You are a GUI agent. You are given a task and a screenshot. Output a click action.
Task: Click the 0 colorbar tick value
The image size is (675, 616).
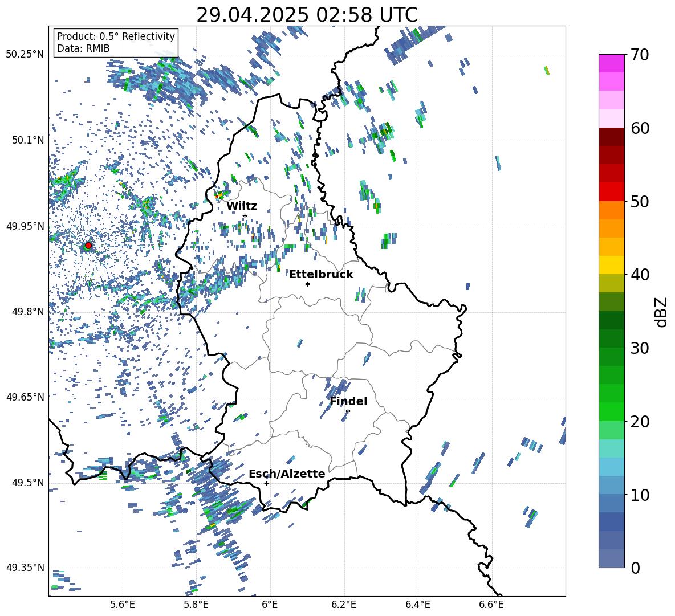(x=635, y=568)
